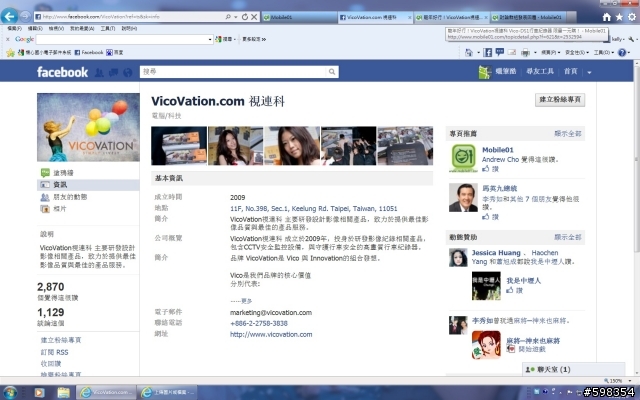640x400 pixels.
Task: Open the Facebook account dropdown arrow
Action: click(x=589, y=72)
